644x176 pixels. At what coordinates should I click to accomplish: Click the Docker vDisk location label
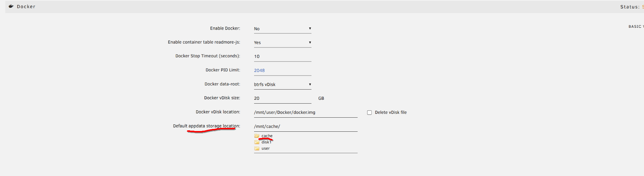(x=218, y=112)
